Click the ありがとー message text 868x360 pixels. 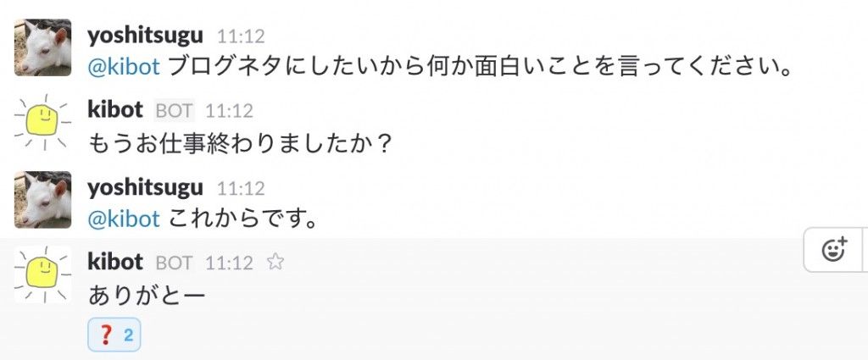147,296
